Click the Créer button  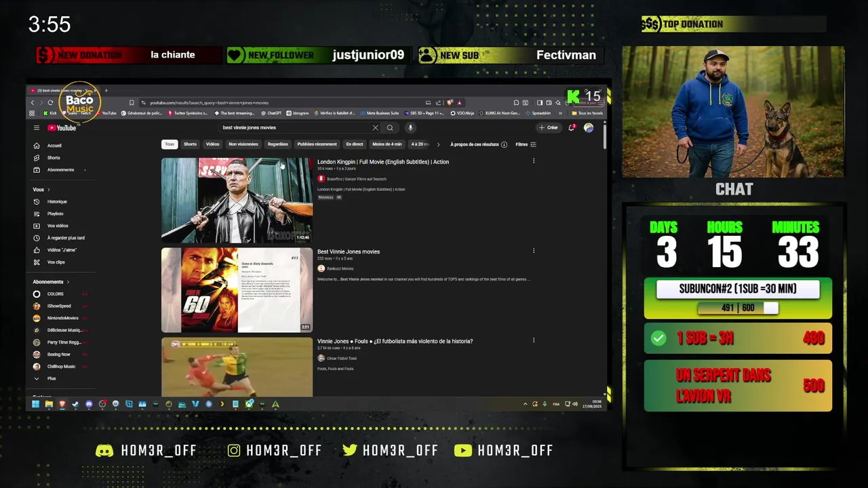pyautogui.click(x=549, y=127)
